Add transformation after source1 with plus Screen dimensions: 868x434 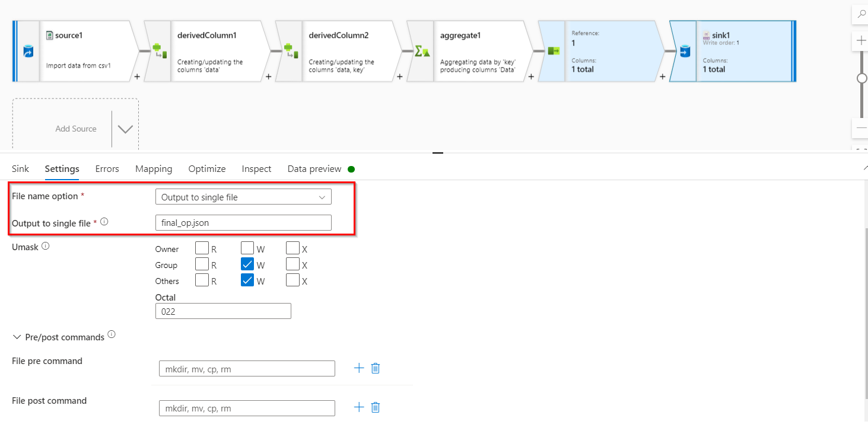[137, 76]
